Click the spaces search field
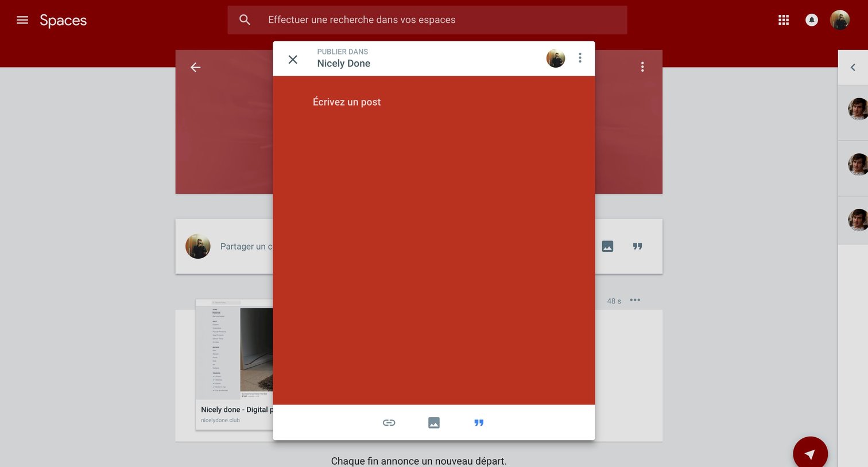This screenshot has height=467, width=868. 427,20
